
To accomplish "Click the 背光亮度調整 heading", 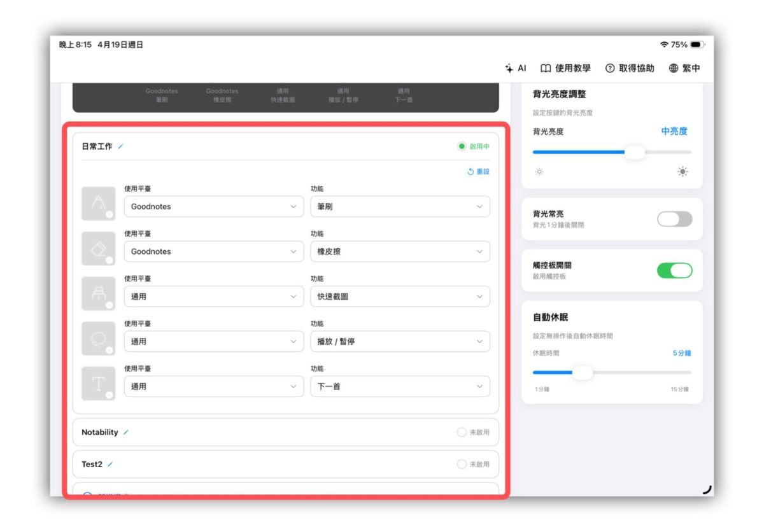I will [x=560, y=94].
